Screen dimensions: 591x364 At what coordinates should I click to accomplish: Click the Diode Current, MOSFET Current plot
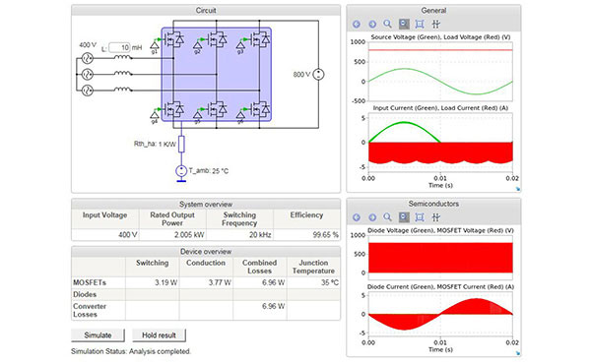point(440,313)
